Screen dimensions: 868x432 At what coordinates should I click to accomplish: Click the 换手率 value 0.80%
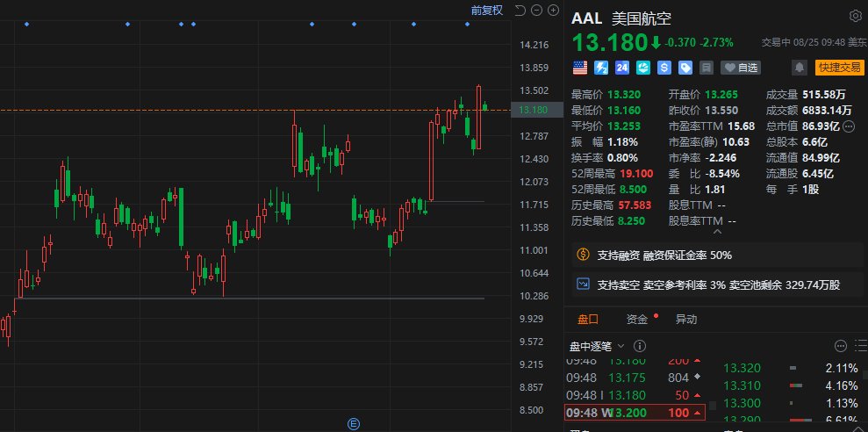click(x=622, y=158)
